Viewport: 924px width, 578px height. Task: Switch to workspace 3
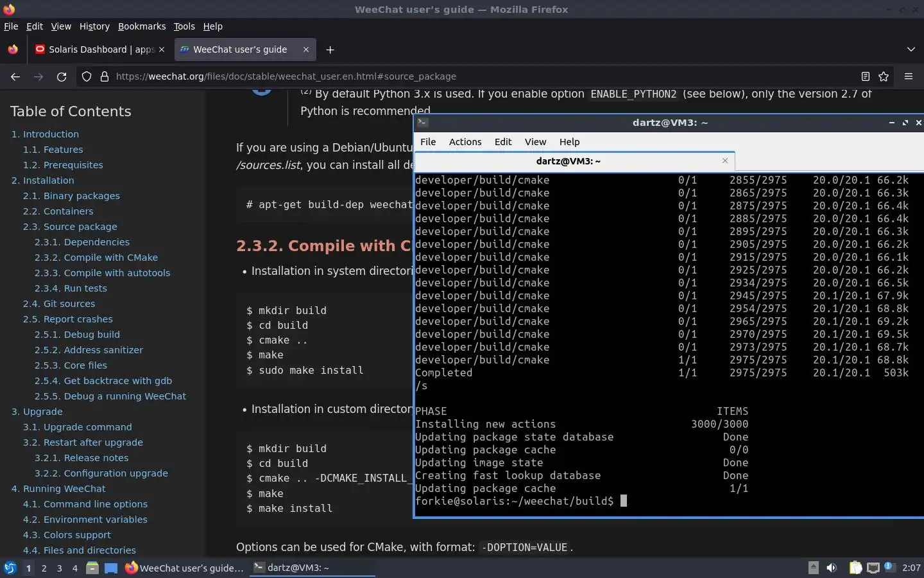pyautogui.click(x=59, y=568)
